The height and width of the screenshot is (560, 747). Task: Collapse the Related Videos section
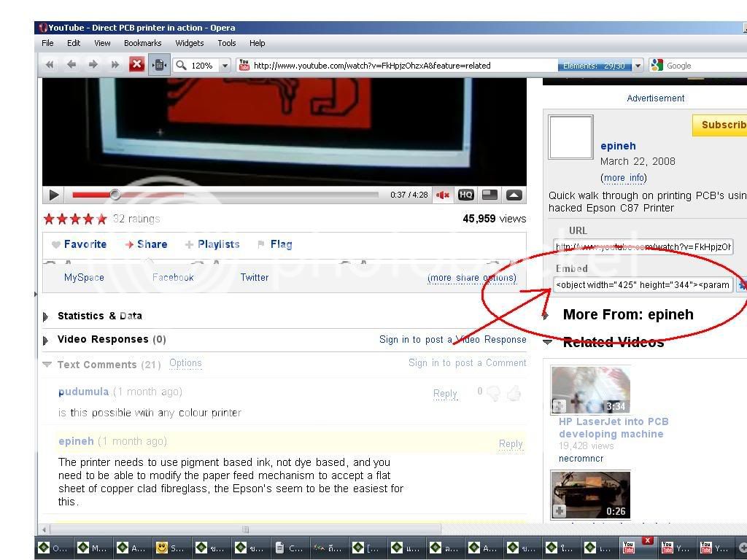pyautogui.click(x=547, y=342)
